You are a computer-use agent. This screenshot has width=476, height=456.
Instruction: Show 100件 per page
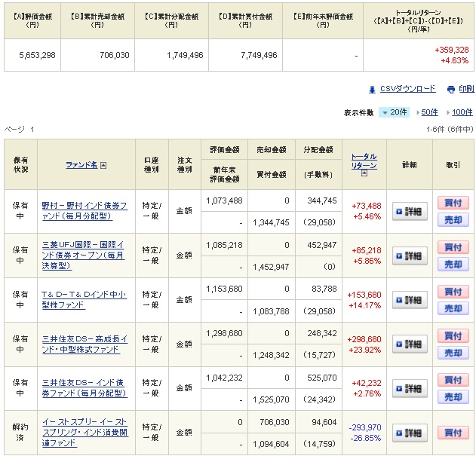point(462,112)
